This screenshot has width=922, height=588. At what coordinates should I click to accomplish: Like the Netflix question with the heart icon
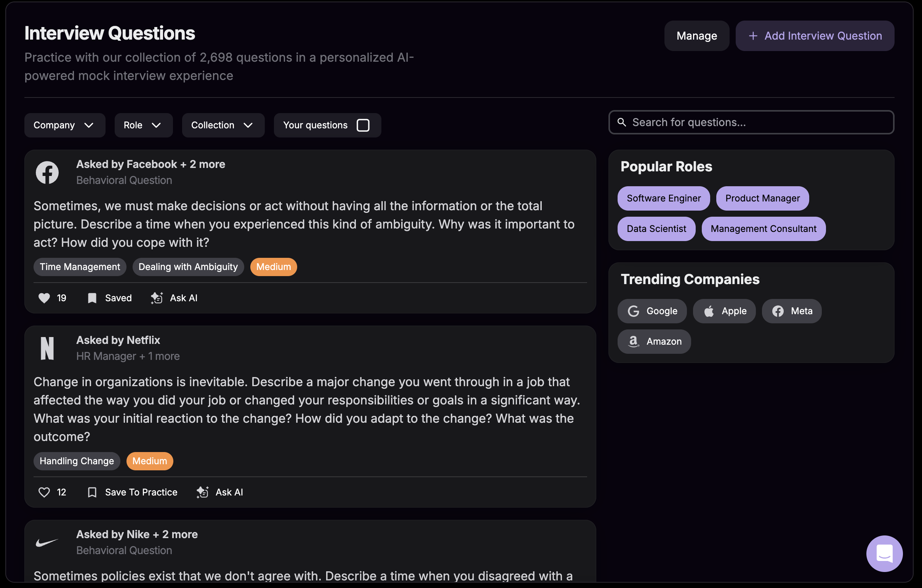click(x=44, y=492)
